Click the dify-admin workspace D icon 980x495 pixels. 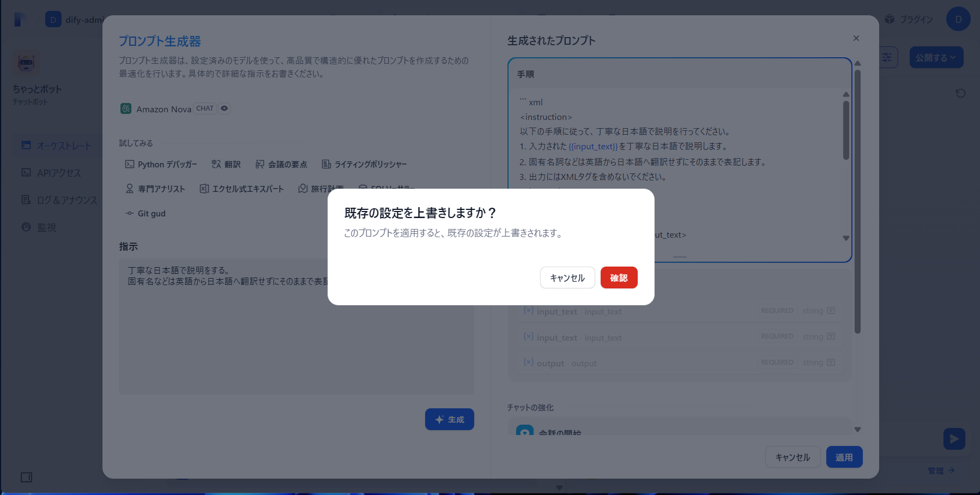click(53, 20)
